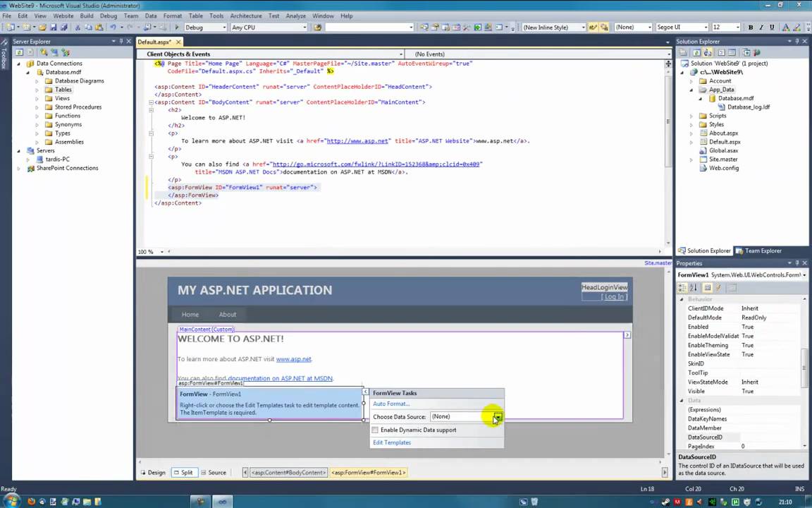Click the asp:Content#BodyContent breadcrumb tag
The height and width of the screenshot is (508, 812).
point(288,473)
